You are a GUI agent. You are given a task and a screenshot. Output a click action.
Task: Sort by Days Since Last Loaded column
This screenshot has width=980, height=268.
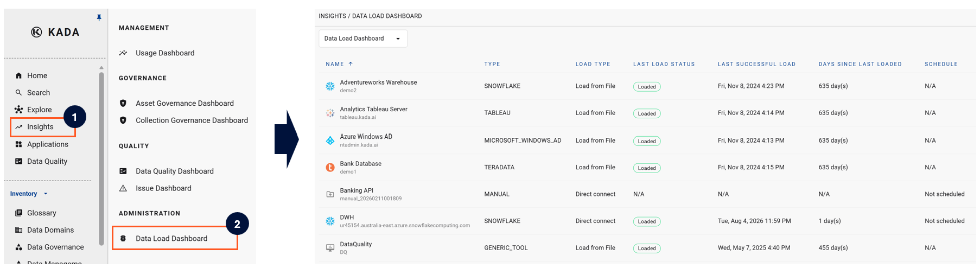point(860,64)
